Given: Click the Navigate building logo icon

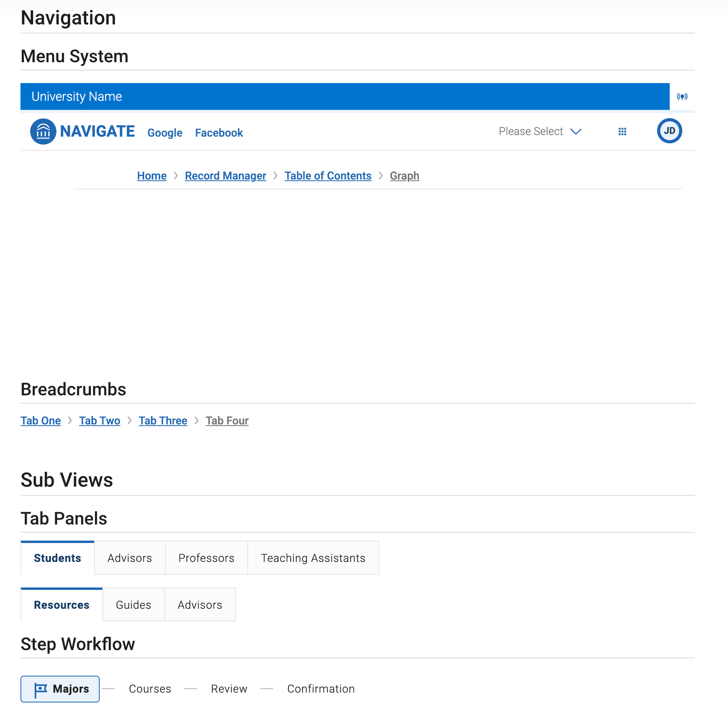Looking at the screenshot, I should [x=43, y=132].
